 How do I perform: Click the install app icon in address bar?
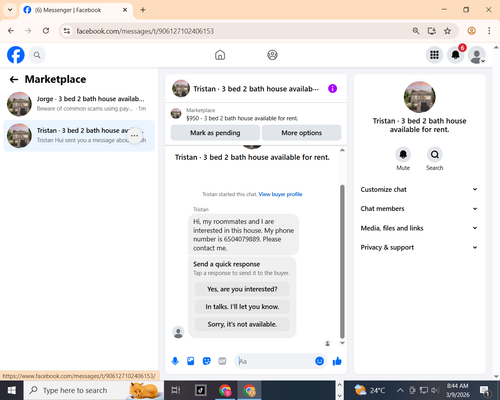(432, 31)
